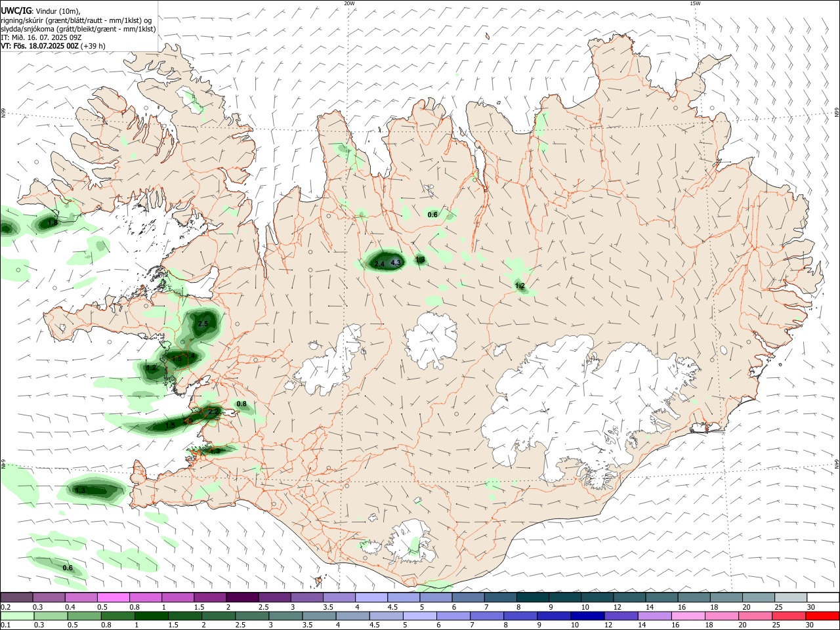840x630 pixels.
Task: Click the round Hofsjökull glacier in central Iceland
Action: pos(431,340)
